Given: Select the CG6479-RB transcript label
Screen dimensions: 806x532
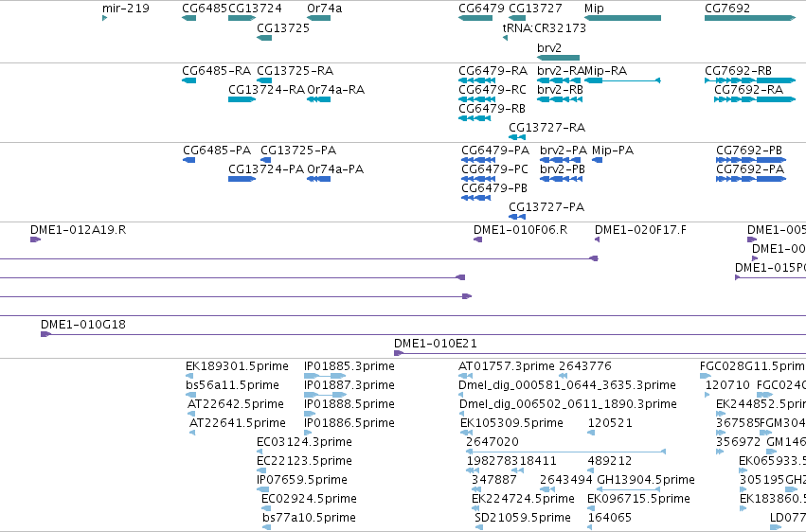Looking at the screenshot, I should coord(492,108).
